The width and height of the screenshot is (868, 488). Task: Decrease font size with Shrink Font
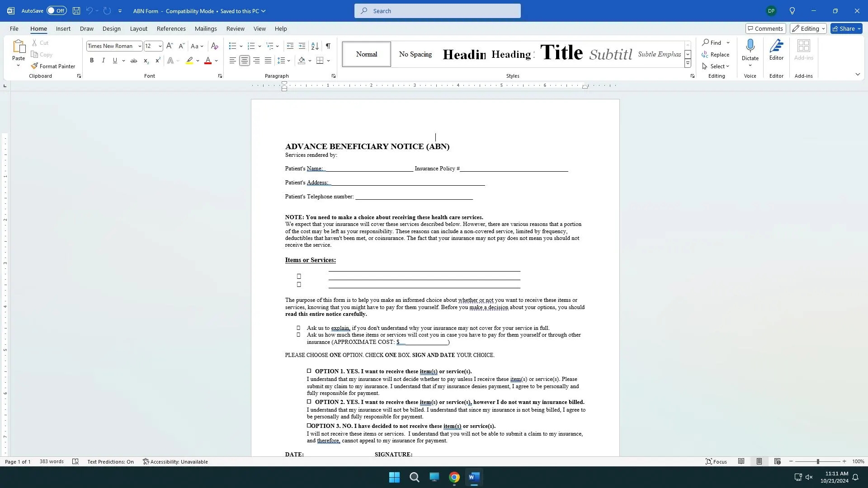coord(181,46)
